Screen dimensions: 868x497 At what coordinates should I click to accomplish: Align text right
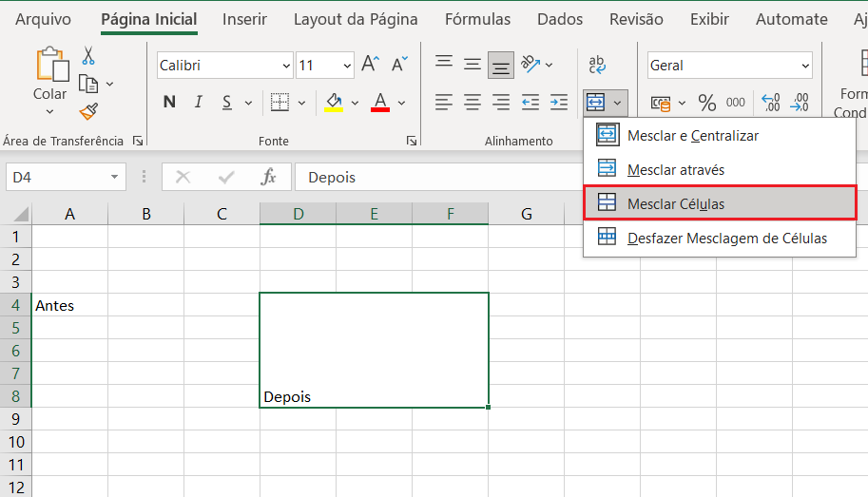501,102
